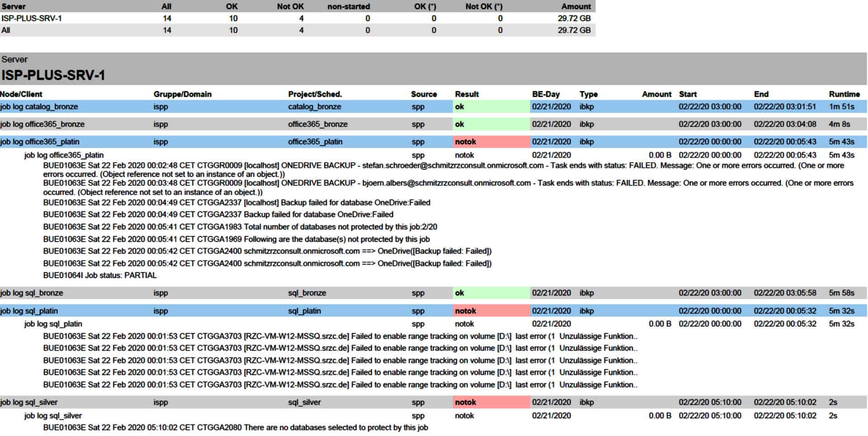
Task: Click the 29.72 GB amount in All row
Action: coord(574,30)
